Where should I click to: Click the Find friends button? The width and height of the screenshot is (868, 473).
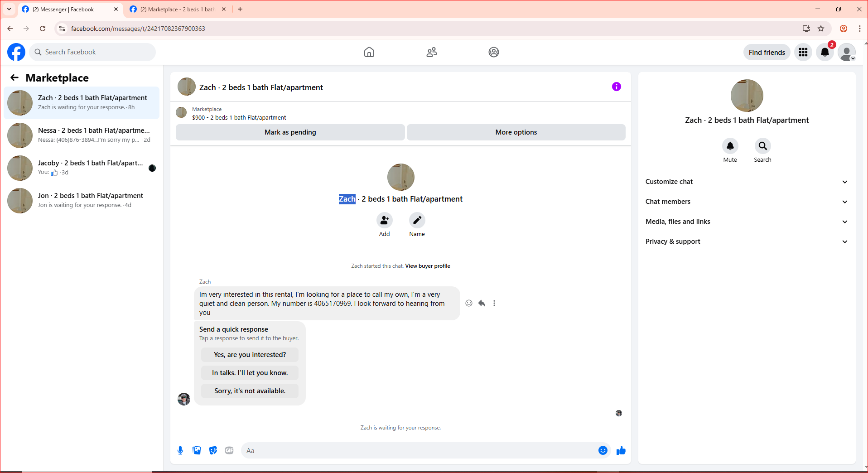(767, 52)
